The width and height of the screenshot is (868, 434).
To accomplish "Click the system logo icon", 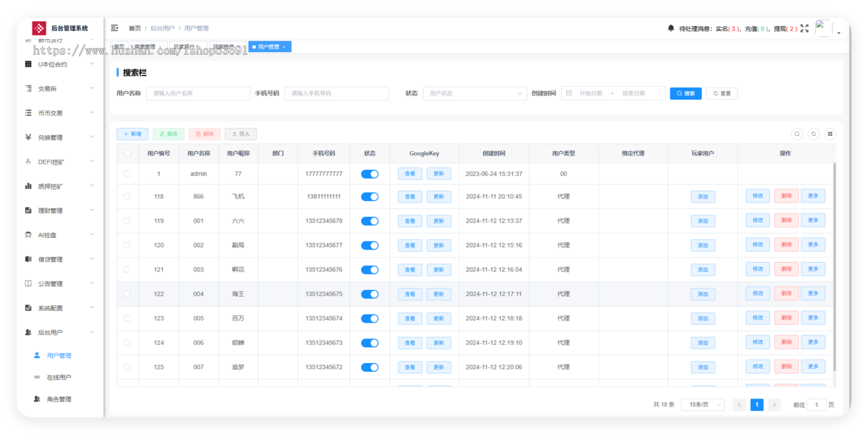I will [x=39, y=28].
